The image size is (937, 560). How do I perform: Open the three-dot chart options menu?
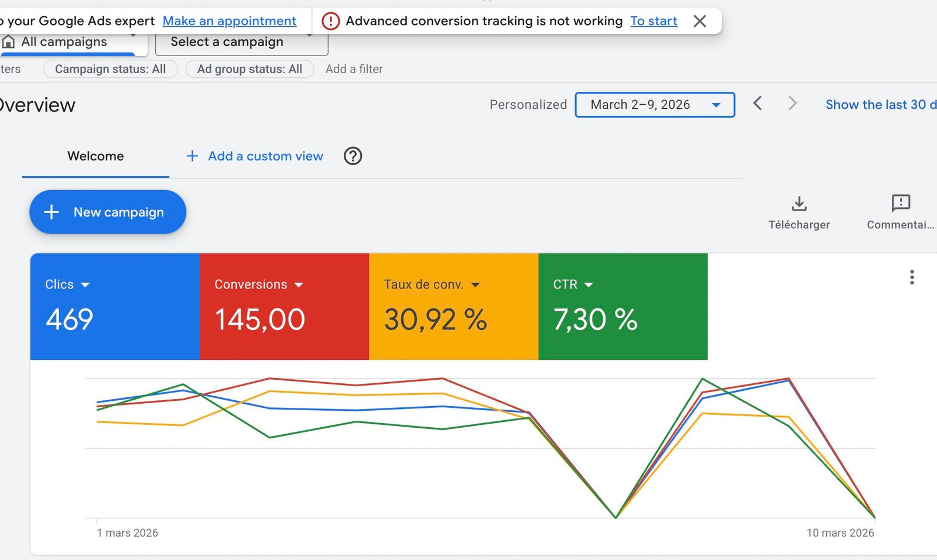(x=911, y=277)
